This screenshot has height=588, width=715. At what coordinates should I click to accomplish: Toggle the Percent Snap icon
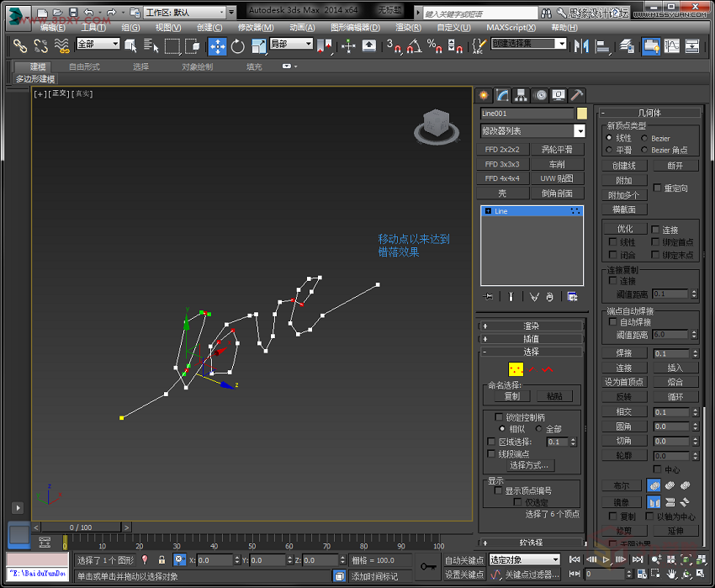pyautogui.click(x=435, y=46)
